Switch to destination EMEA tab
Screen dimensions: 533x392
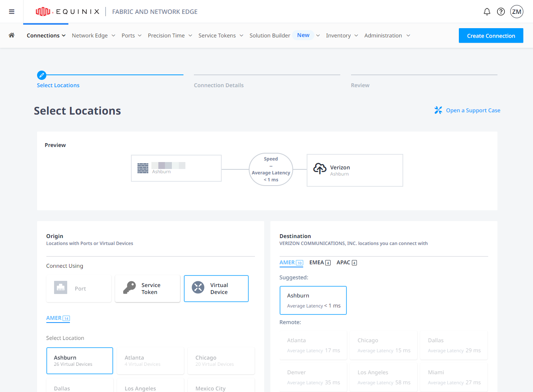(320, 263)
